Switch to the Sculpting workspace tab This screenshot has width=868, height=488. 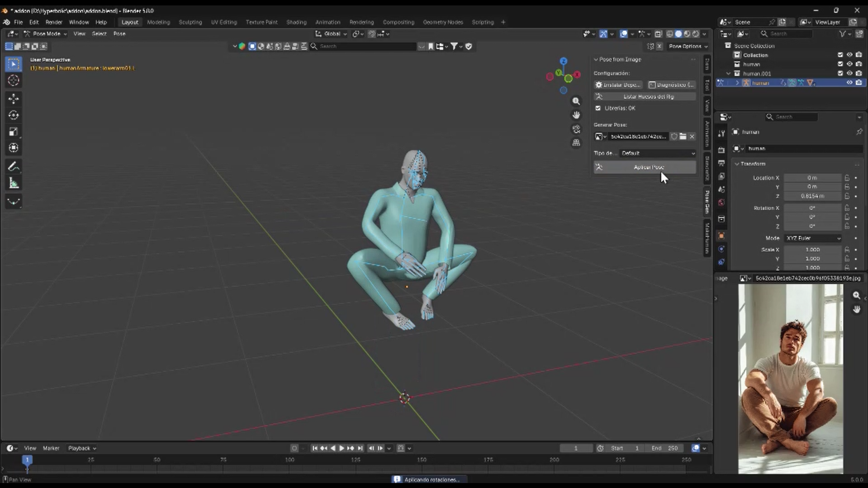[190, 22]
